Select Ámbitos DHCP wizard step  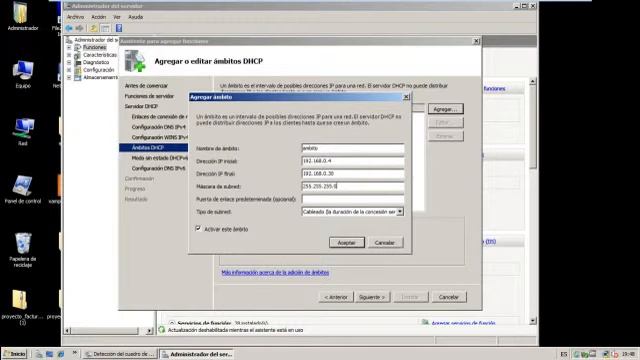153,147
